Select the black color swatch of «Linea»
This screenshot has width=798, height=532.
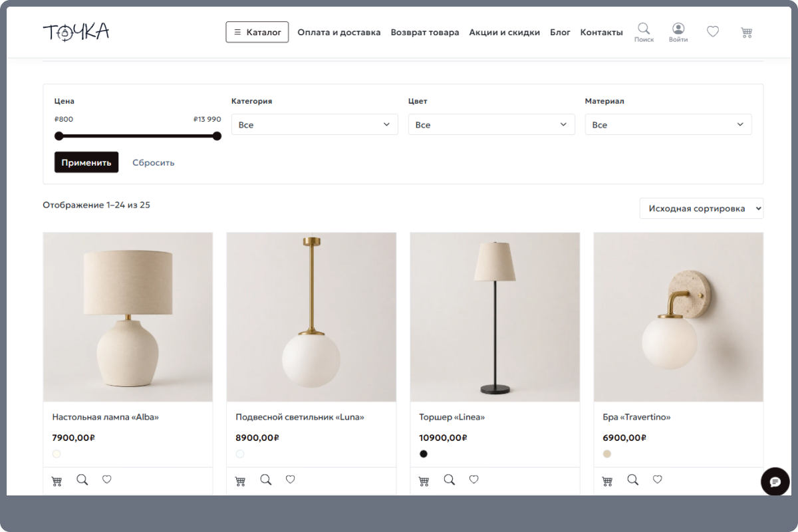pyautogui.click(x=424, y=454)
